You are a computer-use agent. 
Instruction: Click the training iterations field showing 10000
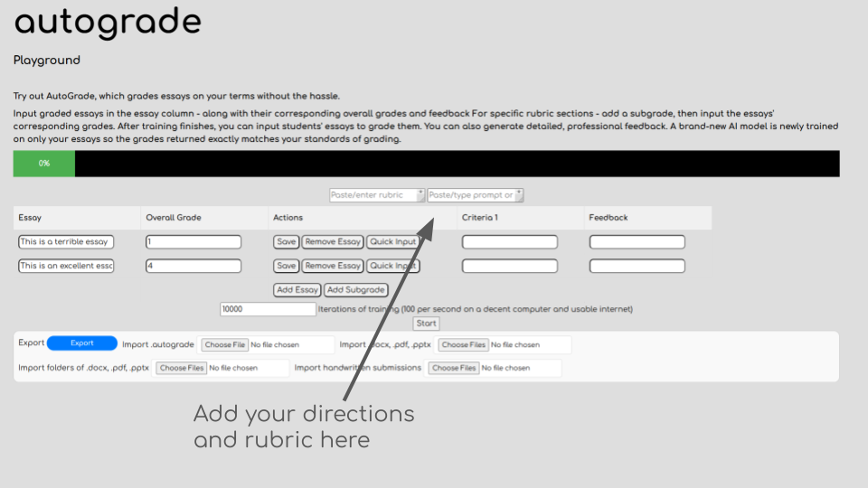click(268, 309)
